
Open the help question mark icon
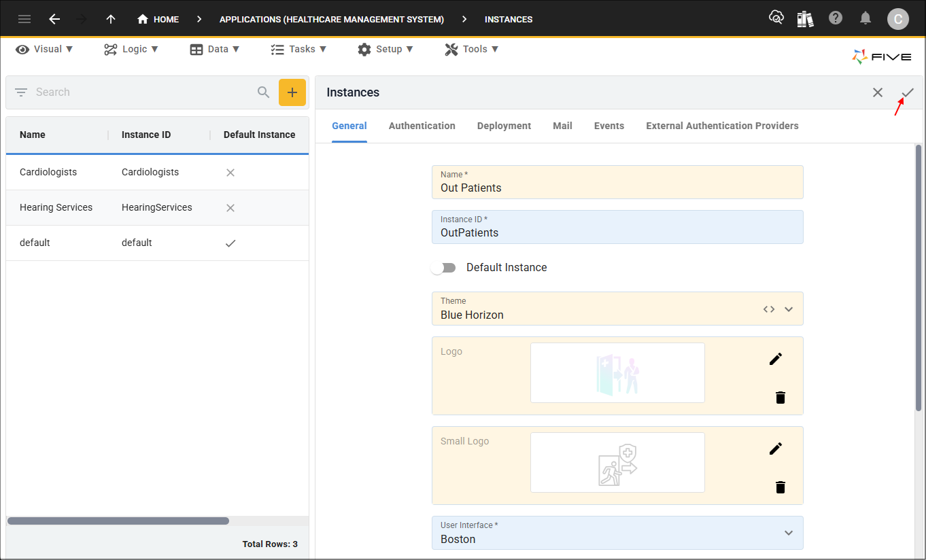[x=836, y=18]
